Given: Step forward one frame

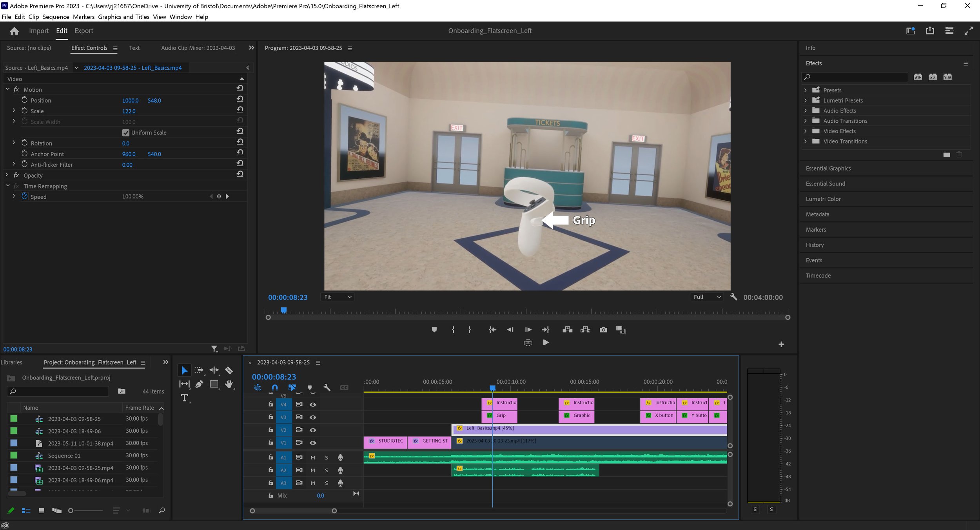Looking at the screenshot, I should click(x=528, y=330).
